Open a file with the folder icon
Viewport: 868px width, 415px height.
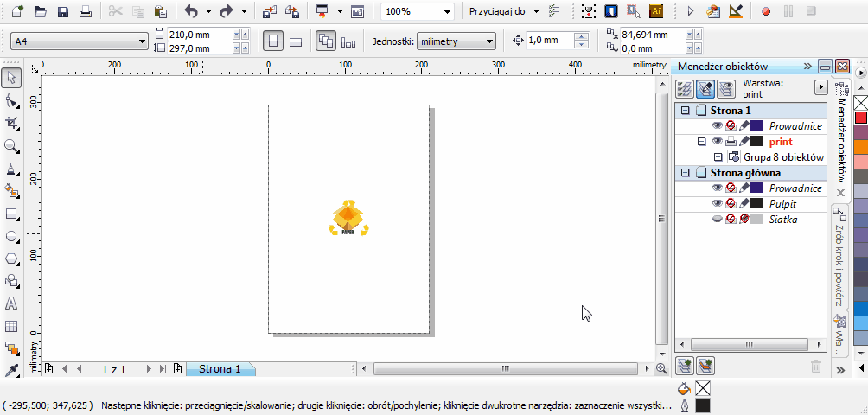pos(40,11)
